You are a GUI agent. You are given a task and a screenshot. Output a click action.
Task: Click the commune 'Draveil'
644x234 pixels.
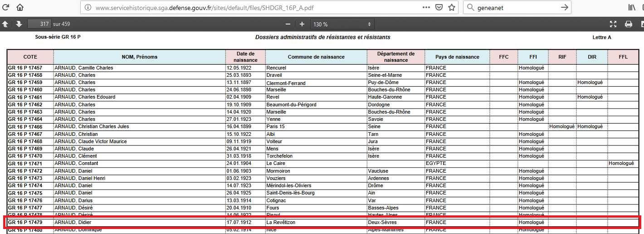[274, 75]
